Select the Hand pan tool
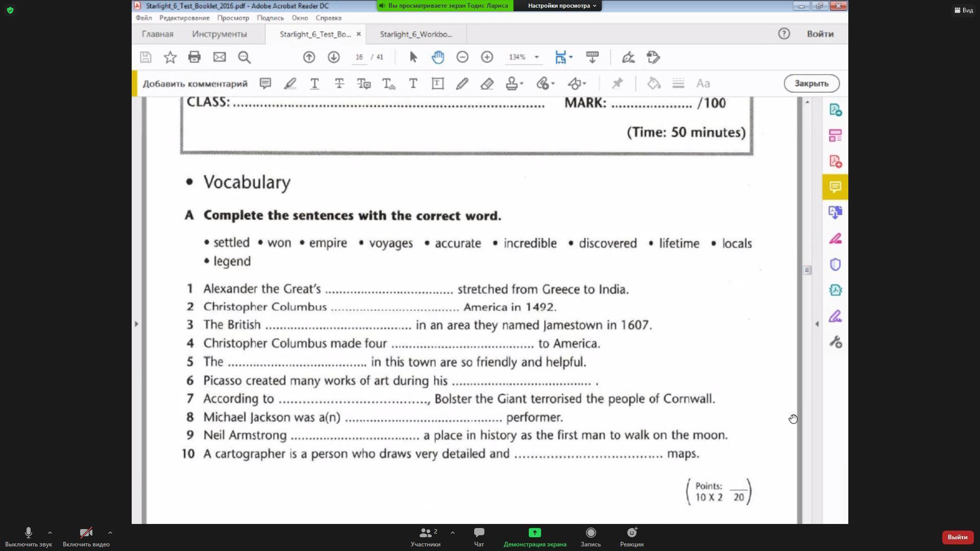Screen dimensions: 980x551 pyautogui.click(x=437, y=57)
